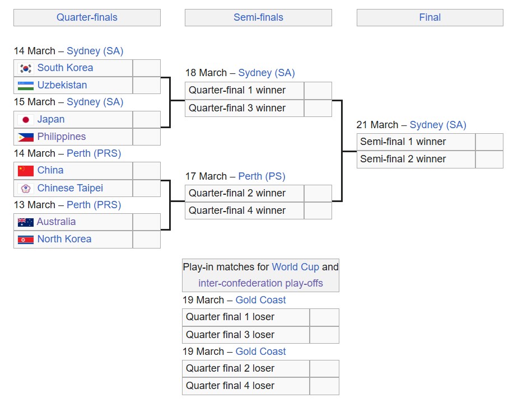Click the Quarter final 4 loser score cell
Viewport: 532px width, 403px height.
click(x=324, y=386)
